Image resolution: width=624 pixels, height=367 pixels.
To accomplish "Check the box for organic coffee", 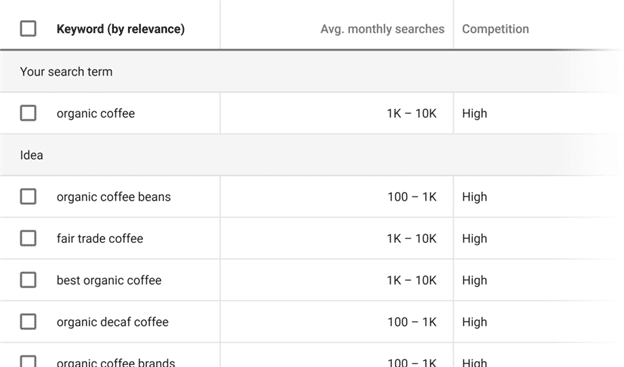I will tap(28, 113).
